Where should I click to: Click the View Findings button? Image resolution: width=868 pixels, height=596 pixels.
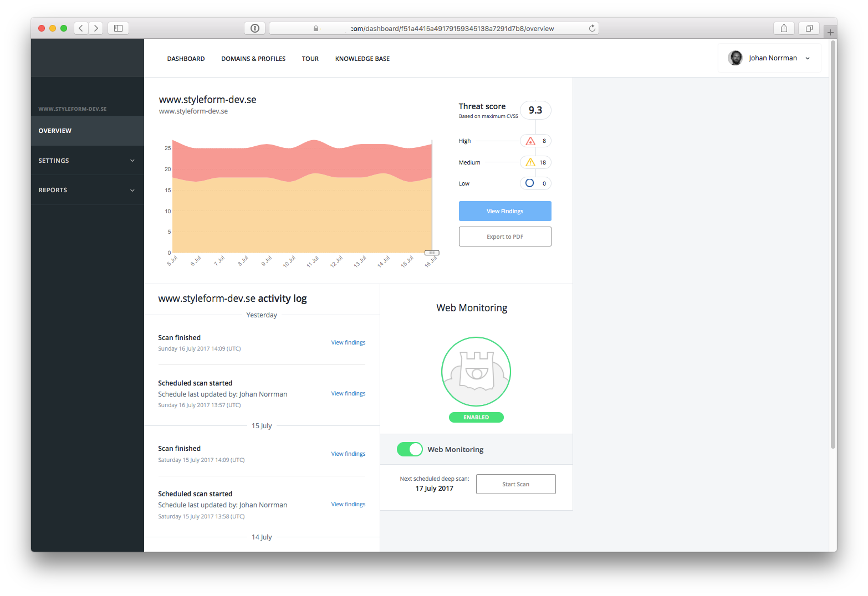pos(505,211)
